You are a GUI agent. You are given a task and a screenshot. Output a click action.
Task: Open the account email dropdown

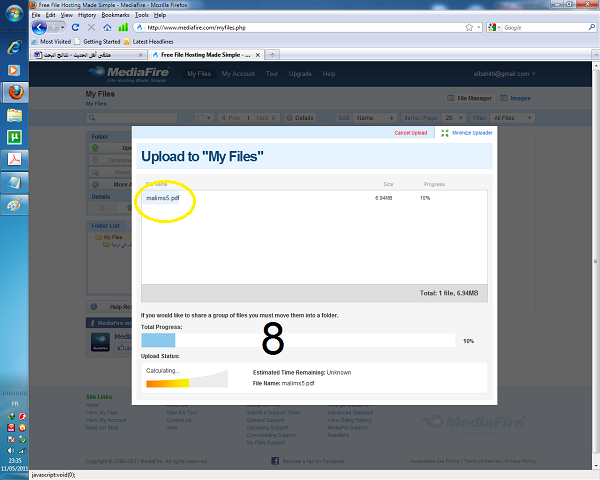click(x=504, y=74)
